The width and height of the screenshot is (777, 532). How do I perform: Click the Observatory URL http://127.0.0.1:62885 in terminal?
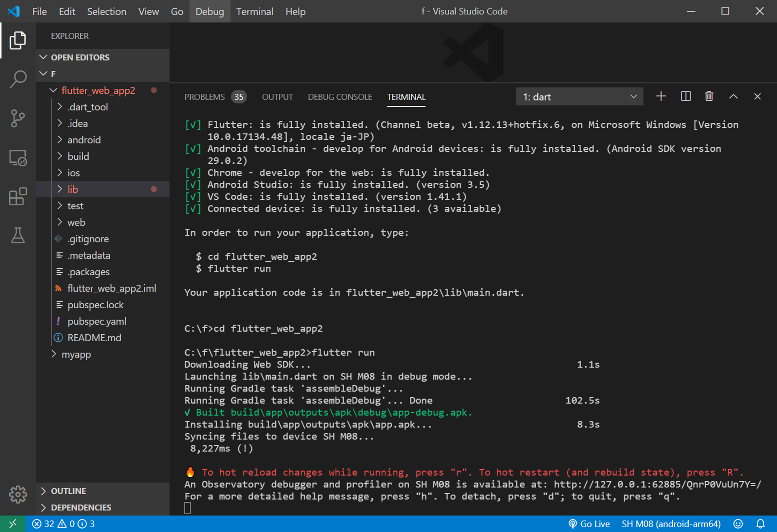click(x=657, y=484)
